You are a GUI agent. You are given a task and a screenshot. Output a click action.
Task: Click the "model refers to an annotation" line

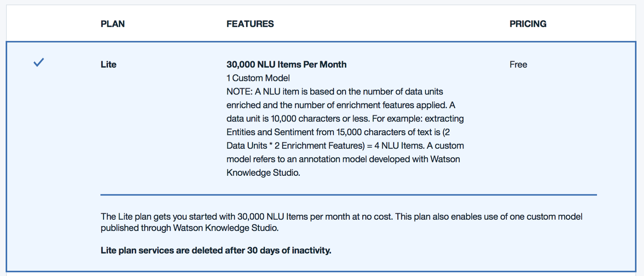[x=343, y=159]
